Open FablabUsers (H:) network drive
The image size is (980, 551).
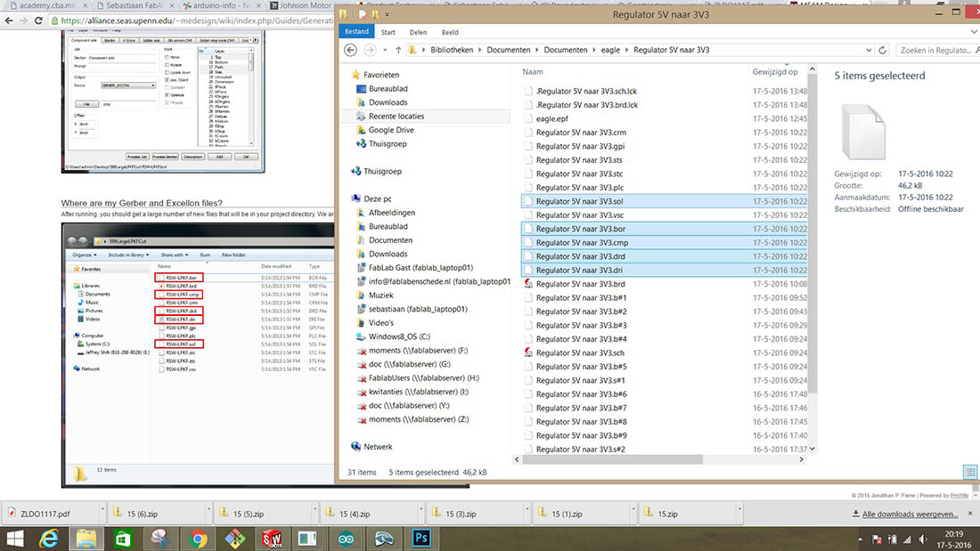click(423, 377)
